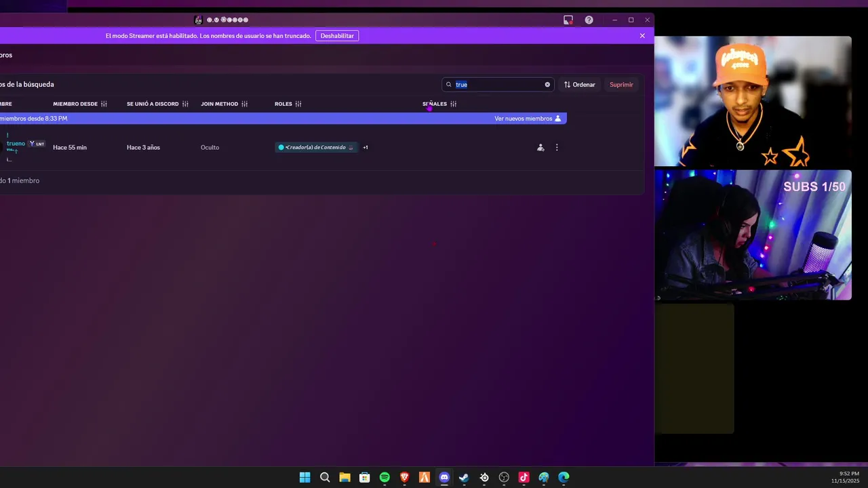Clear the 'true' search text
The height and width of the screenshot is (488, 868).
547,85
